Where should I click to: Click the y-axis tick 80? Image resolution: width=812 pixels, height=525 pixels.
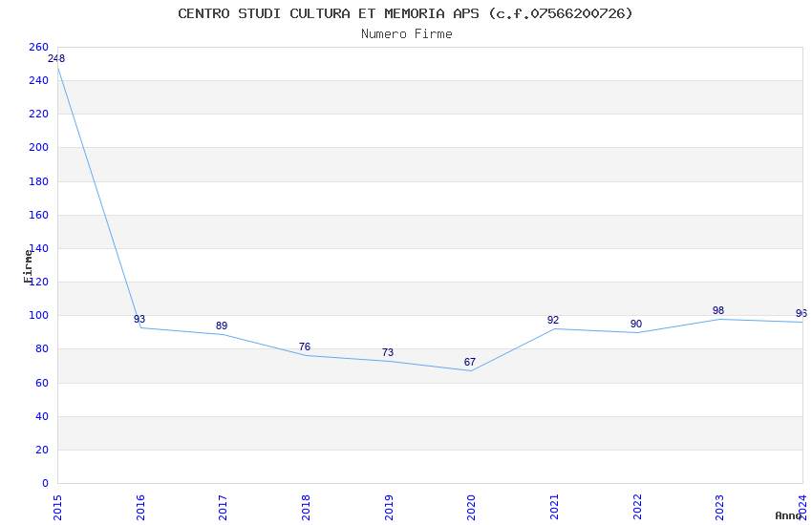pos(41,348)
